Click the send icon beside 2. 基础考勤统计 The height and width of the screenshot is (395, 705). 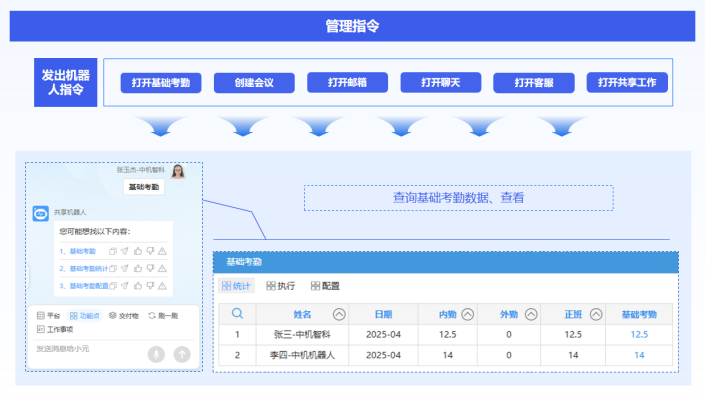click(x=125, y=268)
